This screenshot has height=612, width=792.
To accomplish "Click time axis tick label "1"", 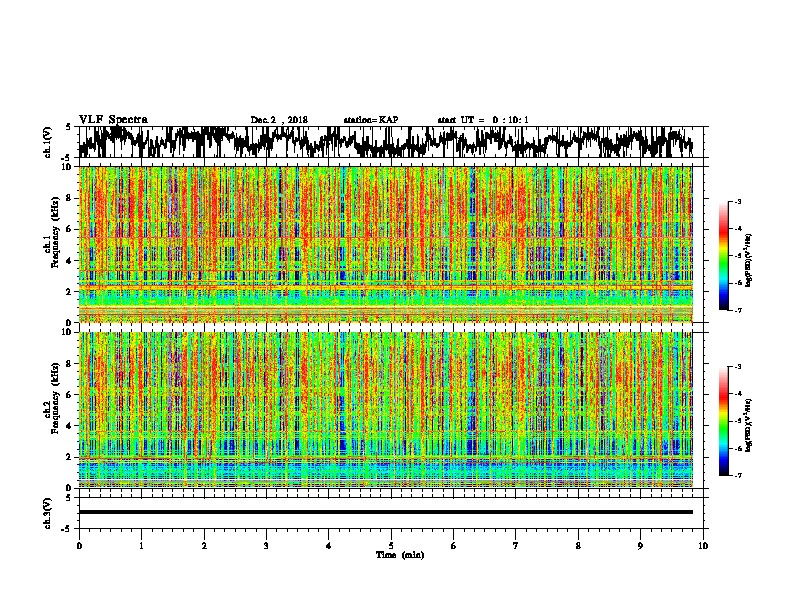I will (x=141, y=546).
